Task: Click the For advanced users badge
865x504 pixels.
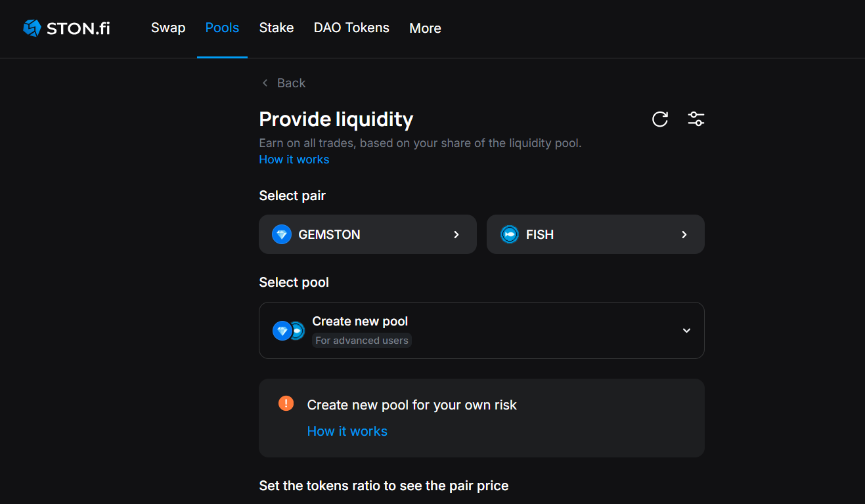Action: [x=362, y=340]
